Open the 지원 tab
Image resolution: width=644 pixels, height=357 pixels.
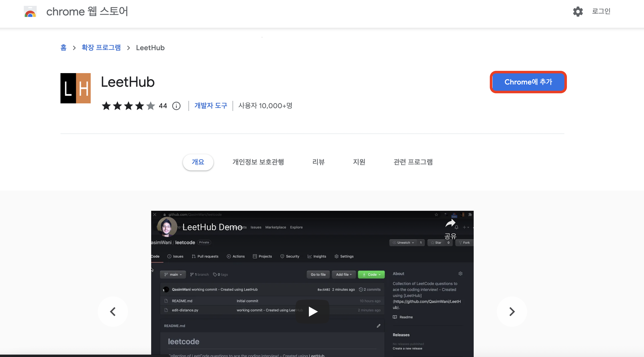[x=359, y=162]
